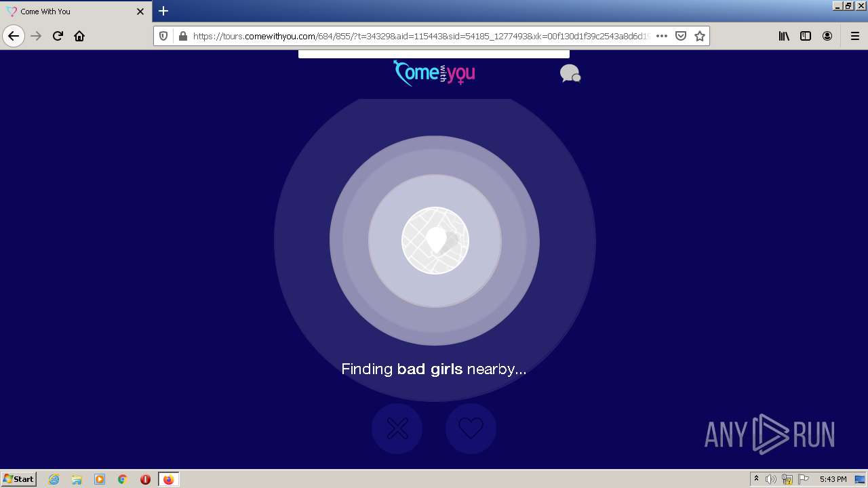
Task: Open the volume speaker tray icon
Action: coord(771,479)
